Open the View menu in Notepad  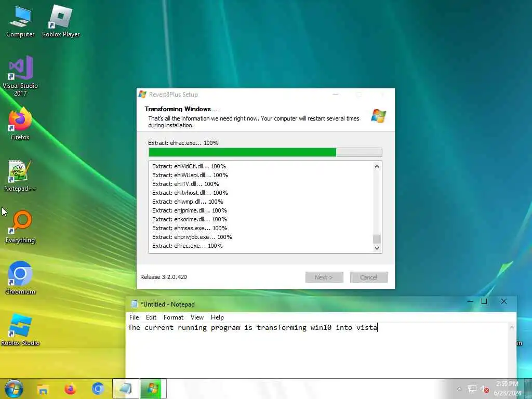click(197, 317)
